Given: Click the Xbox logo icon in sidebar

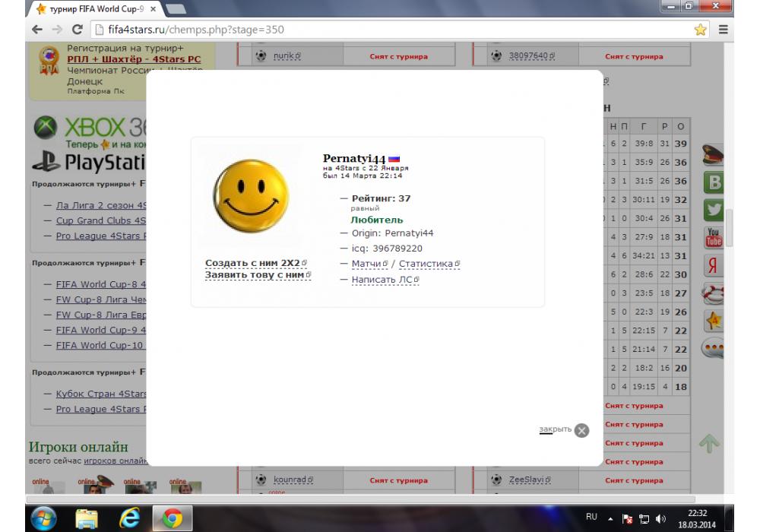Looking at the screenshot, I should coord(46,128).
